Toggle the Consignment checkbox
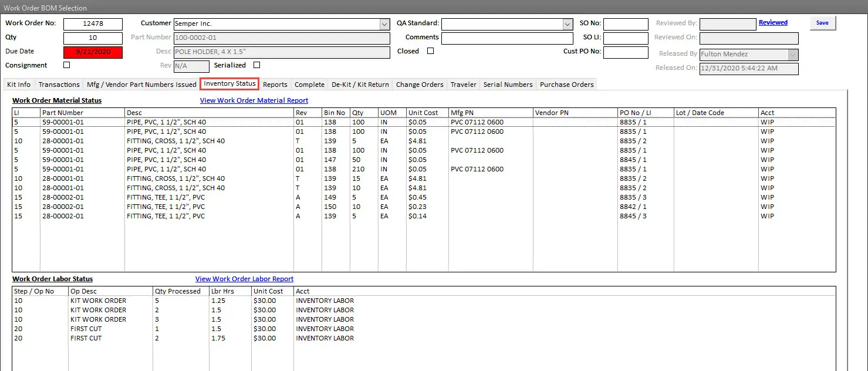Screen dimensions: 868x371 [66, 65]
